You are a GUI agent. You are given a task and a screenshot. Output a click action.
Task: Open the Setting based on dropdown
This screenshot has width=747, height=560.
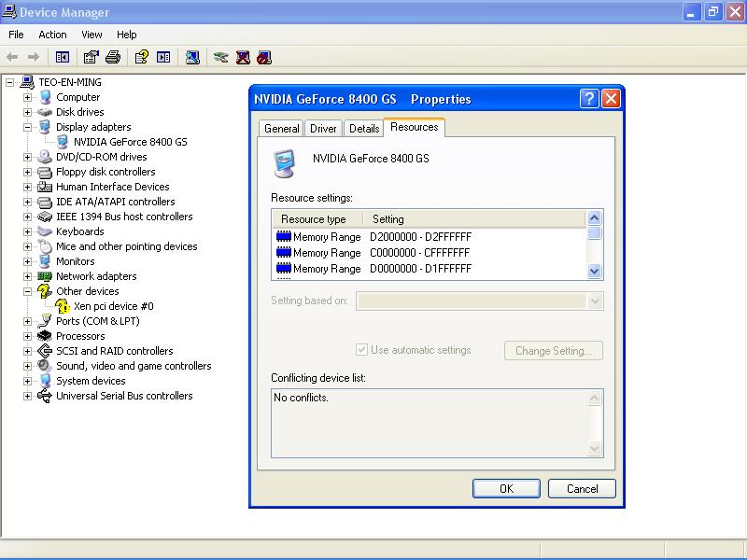tap(594, 301)
